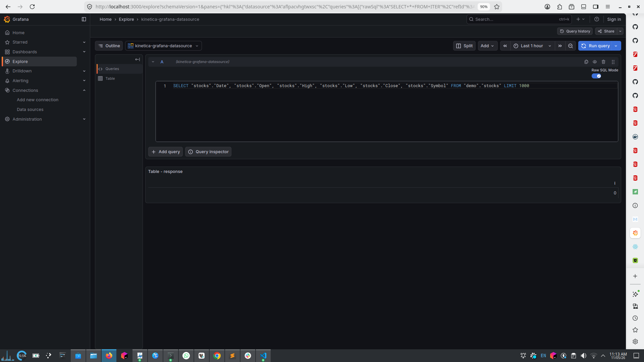Bookmark this page with the star icon
644x362 pixels.
coord(497,7)
